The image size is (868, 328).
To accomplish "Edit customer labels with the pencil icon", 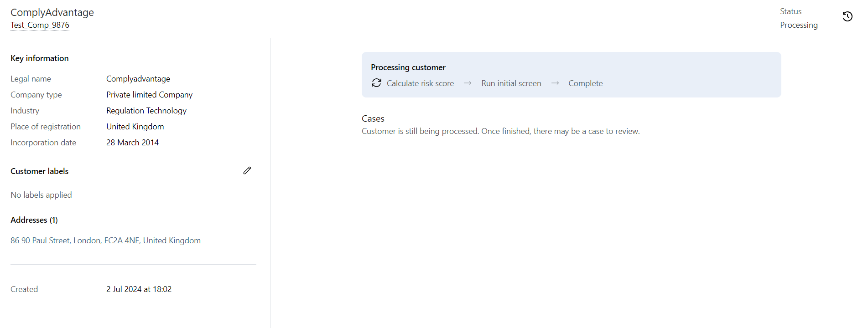I will tap(247, 170).
